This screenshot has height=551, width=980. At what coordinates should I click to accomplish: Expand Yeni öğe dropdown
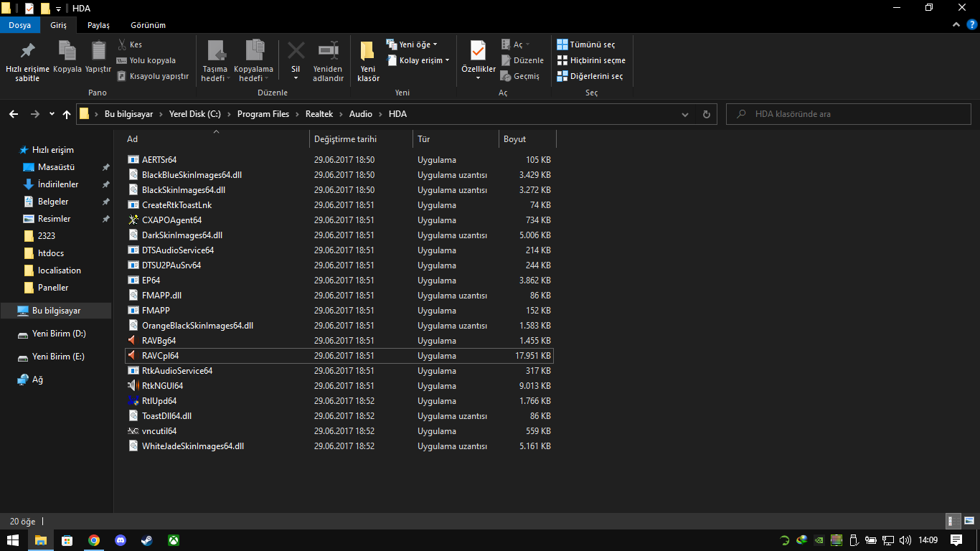tap(411, 44)
